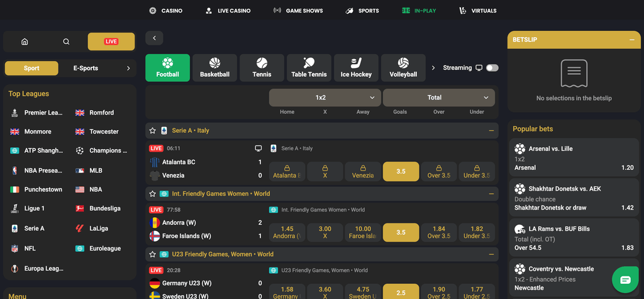Open Monmore in Top Leagues
Viewport: 644px width, 299px height.
tap(30, 132)
